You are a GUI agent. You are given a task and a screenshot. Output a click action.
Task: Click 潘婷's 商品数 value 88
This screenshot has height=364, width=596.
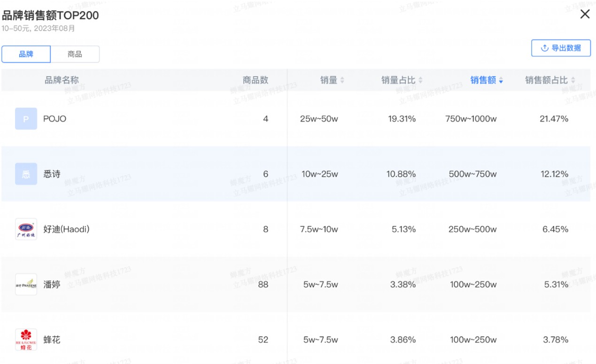tap(263, 285)
